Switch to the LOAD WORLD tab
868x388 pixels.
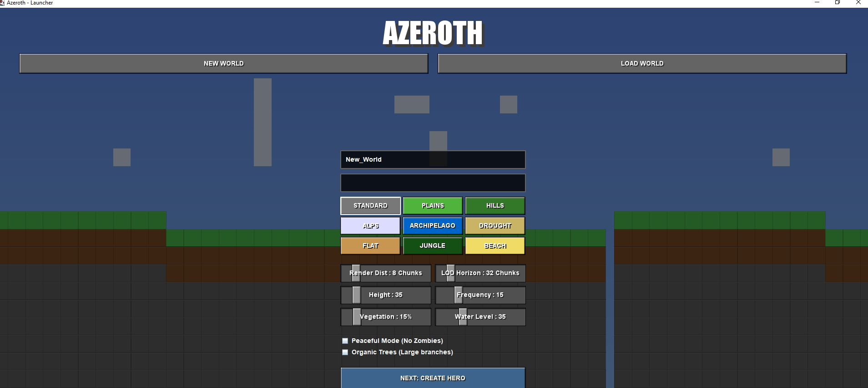point(642,63)
